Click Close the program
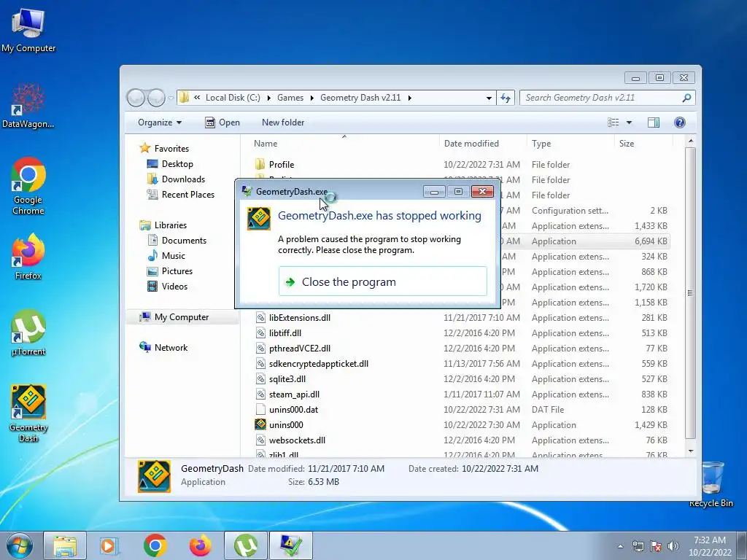747x560 pixels. [x=382, y=281]
